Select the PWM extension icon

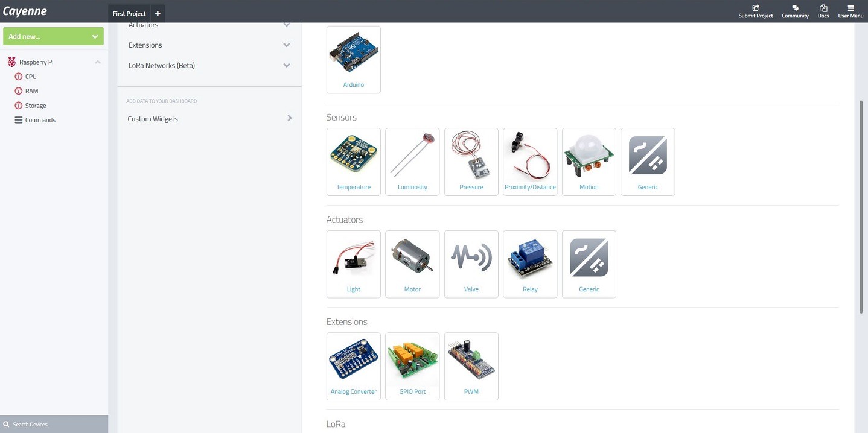click(x=471, y=359)
